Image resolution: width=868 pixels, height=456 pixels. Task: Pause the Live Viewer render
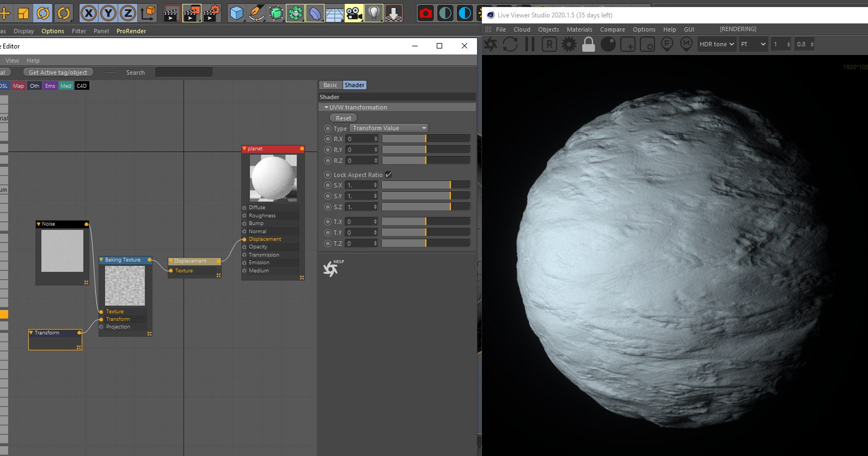[x=530, y=44]
